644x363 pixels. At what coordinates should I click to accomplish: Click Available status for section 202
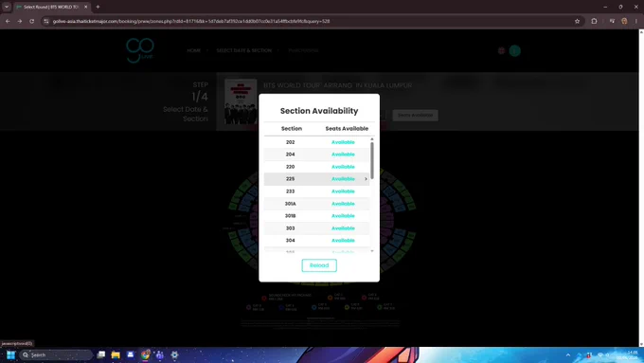(343, 142)
